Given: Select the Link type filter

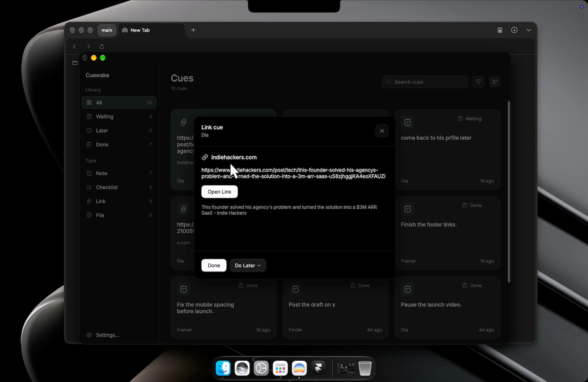Looking at the screenshot, I should [119, 201].
